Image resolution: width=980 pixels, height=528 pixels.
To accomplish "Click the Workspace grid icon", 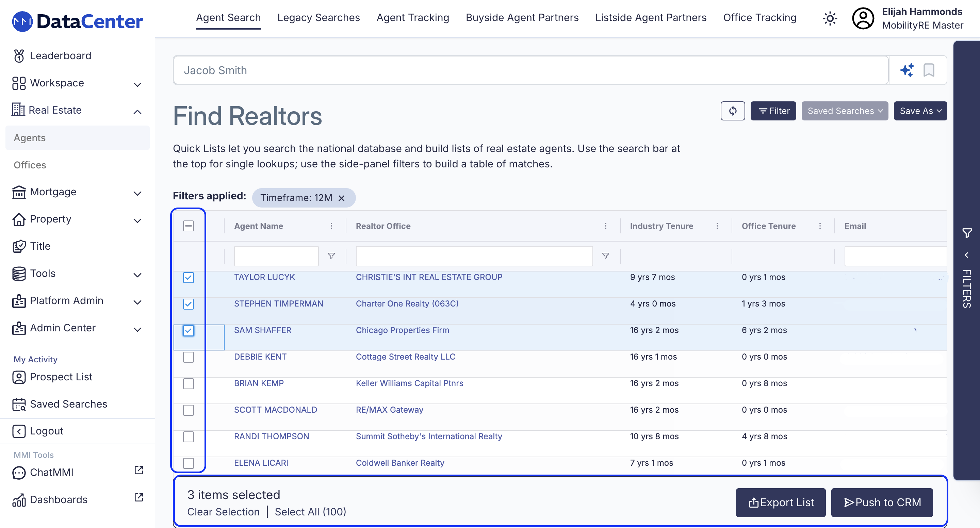I will [19, 83].
